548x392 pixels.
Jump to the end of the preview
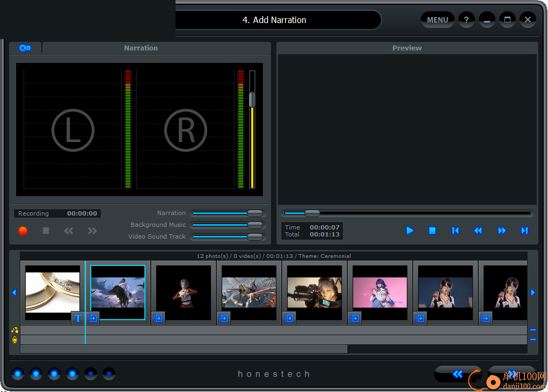click(x=524, y=231)
